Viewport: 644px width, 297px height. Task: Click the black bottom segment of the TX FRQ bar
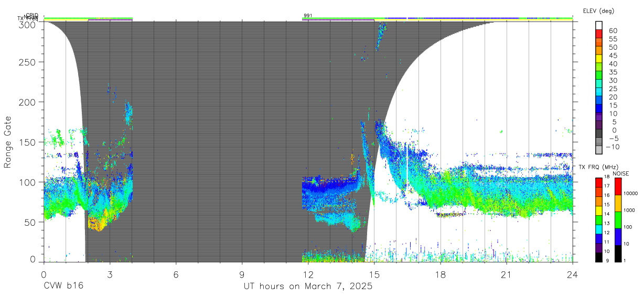pyautogui.click(x=598, y=257)
